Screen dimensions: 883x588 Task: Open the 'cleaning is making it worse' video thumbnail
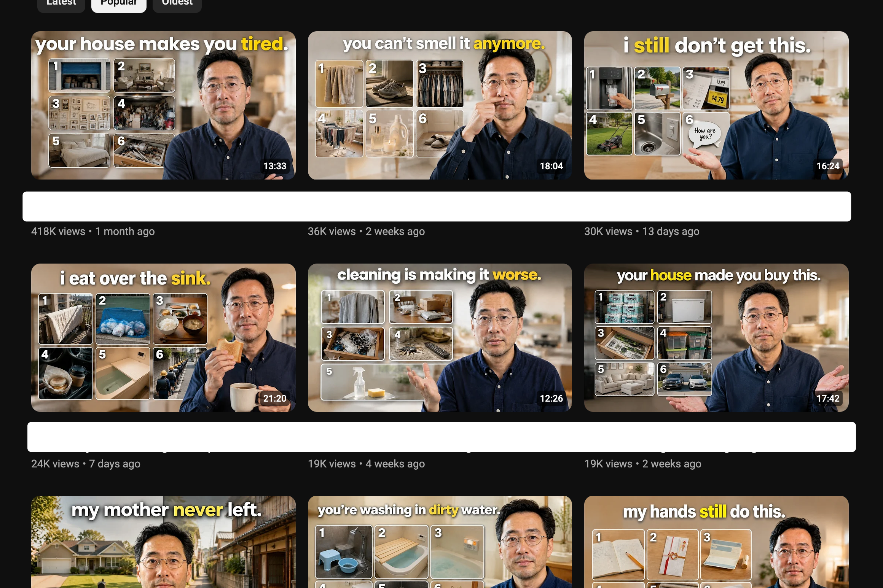coord(440,338)
